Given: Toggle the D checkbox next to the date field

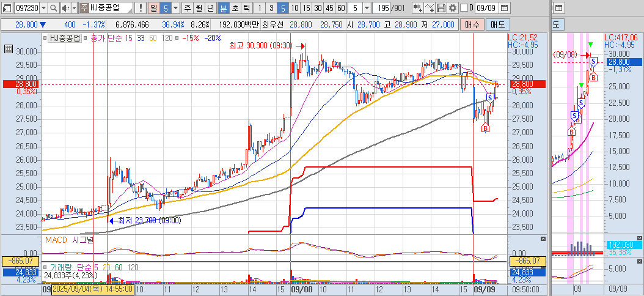Looking at the screenshot, I should point(464,8).
